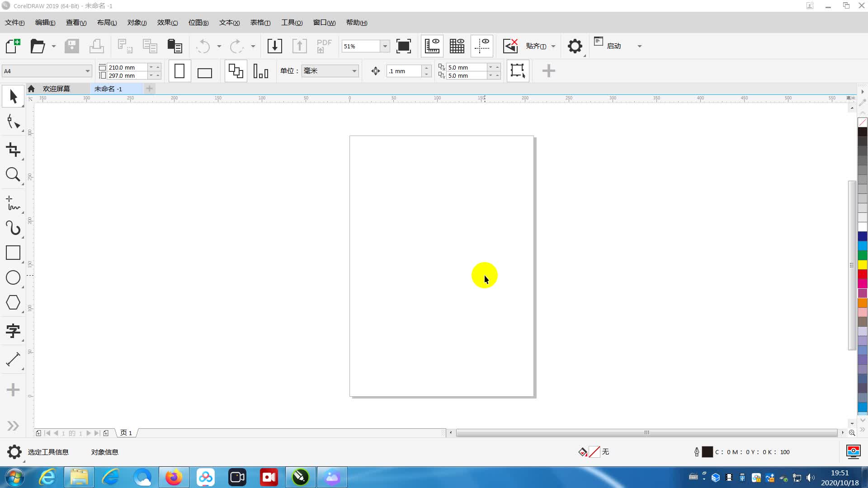Select the Freehand drawing tool
Screen dimensions: 868x488
coord(13,203)
